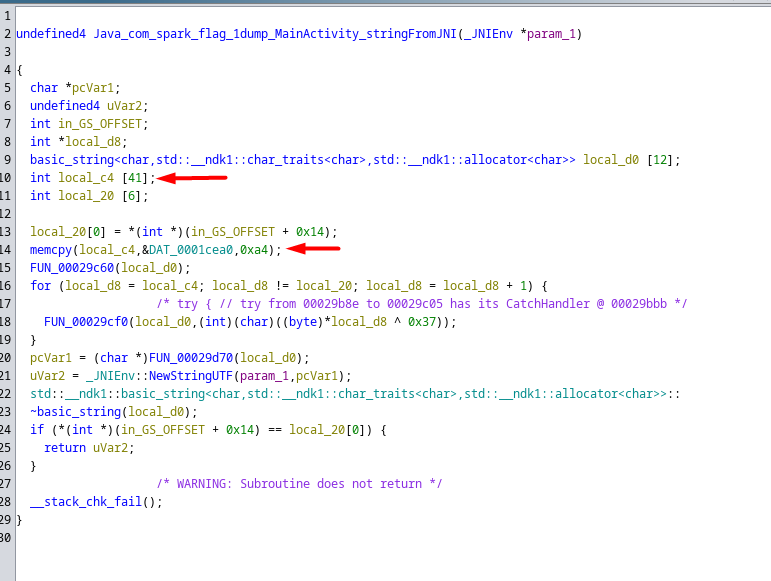The image size is (771, 581).
Task: Click the 0xa4 size constant in memcpy
Action: click(x=254, y=250)
